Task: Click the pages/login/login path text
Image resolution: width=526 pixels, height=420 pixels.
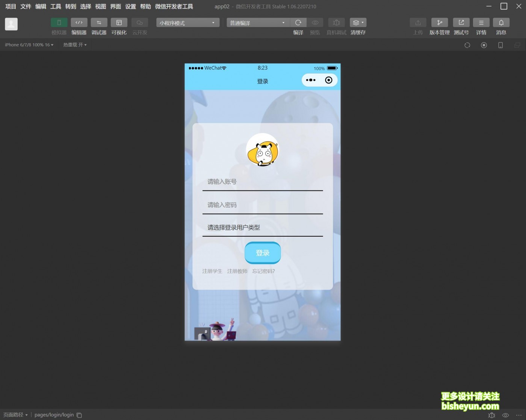Action: coord(54,415)
